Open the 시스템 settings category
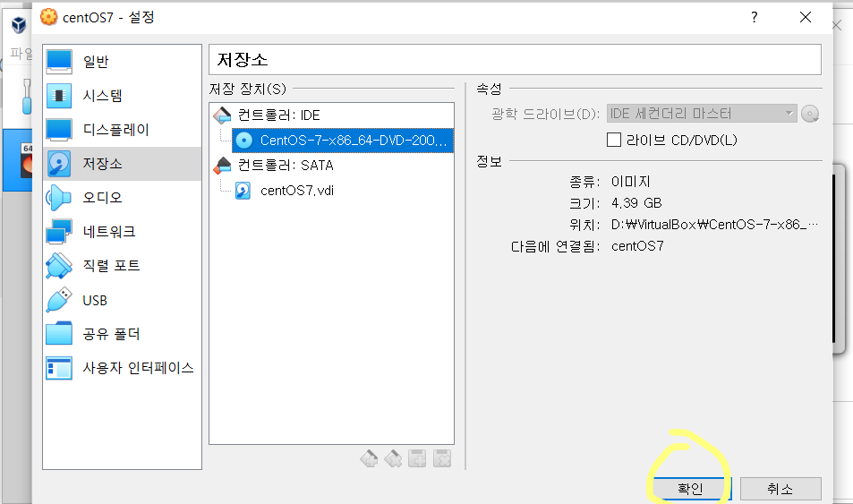This screenshot has width=853, height=504. click(122, 96)
